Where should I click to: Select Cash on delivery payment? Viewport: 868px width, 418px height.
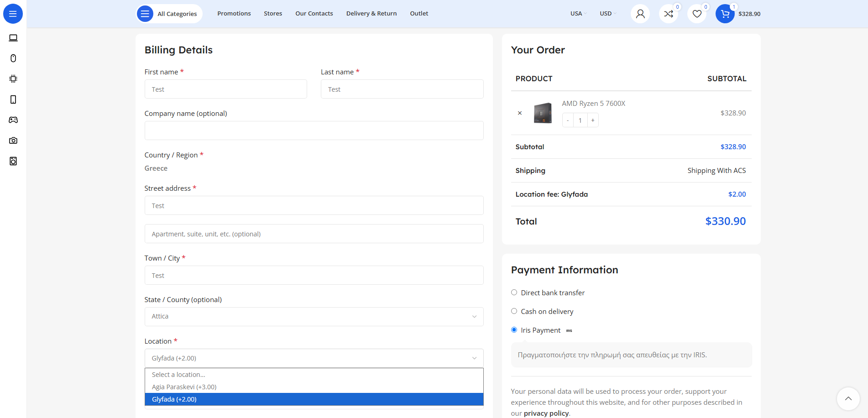(x=514, y=311)
